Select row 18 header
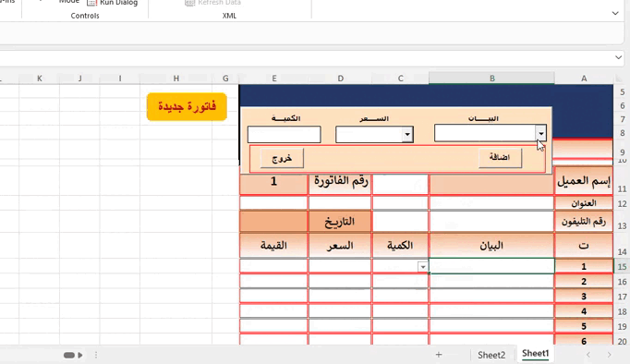This screenshot has width=630, height=364. [622, 311]
